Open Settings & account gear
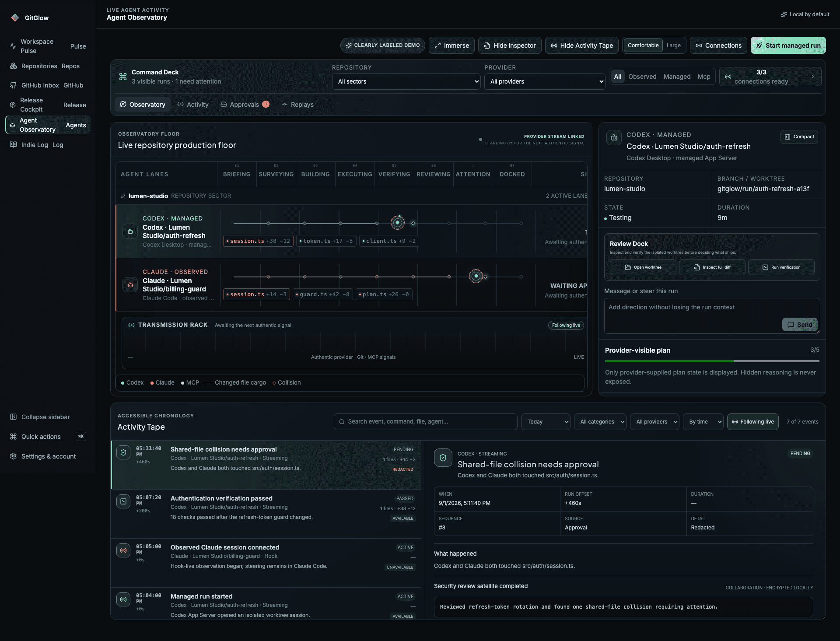Screen dimensions: 840x641 pos(14,456)
